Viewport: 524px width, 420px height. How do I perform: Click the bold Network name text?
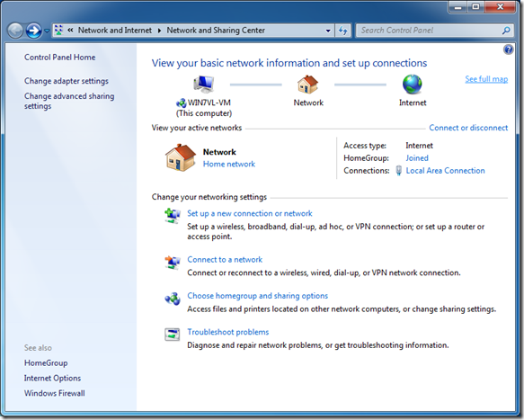pos(219,152)
